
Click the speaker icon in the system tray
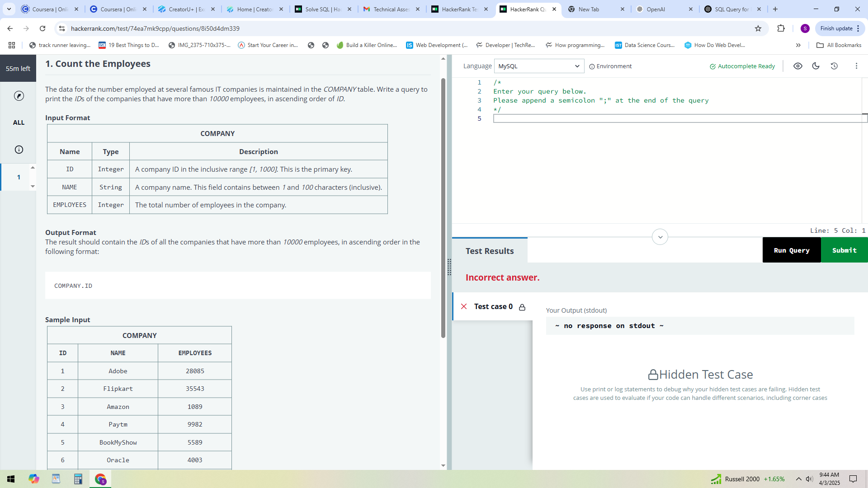click(x=809, y=479)
